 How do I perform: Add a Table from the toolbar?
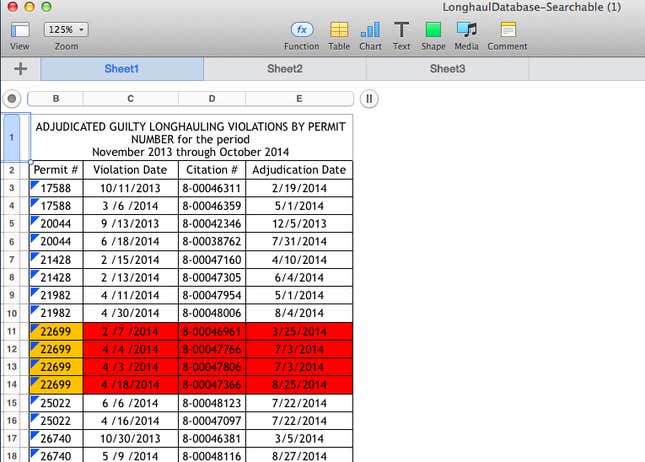[339, 30]
